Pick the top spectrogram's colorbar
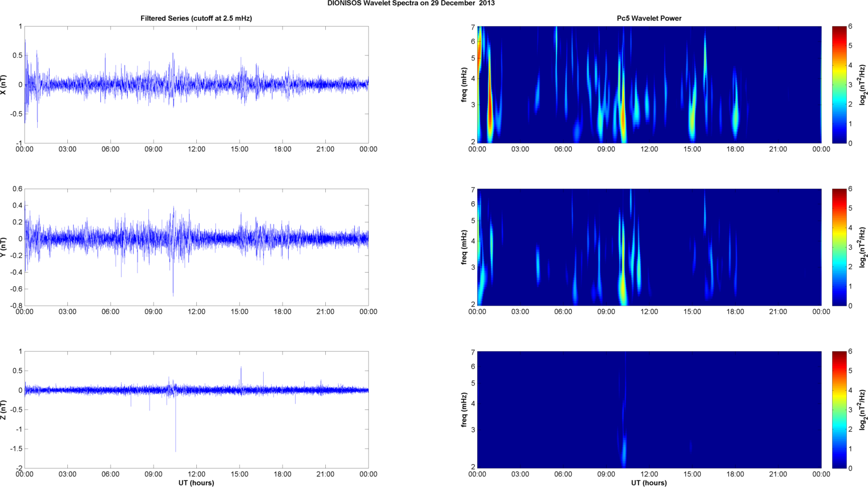868x487 pixels. pos(839,85)
